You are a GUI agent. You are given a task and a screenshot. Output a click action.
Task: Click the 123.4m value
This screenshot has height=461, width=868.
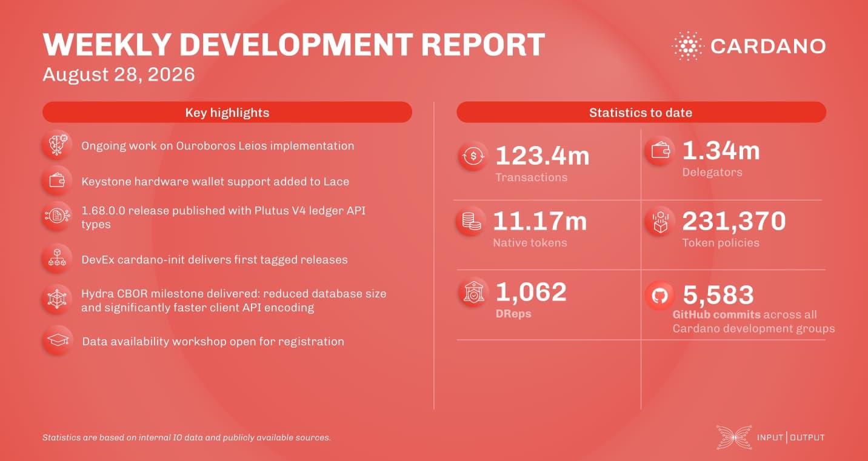tap(542, 156)
